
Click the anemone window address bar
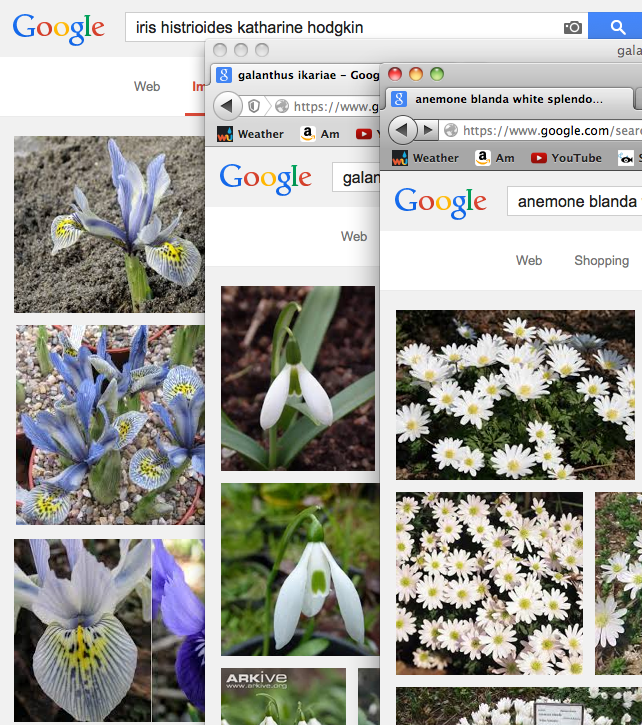click(541, 130)
